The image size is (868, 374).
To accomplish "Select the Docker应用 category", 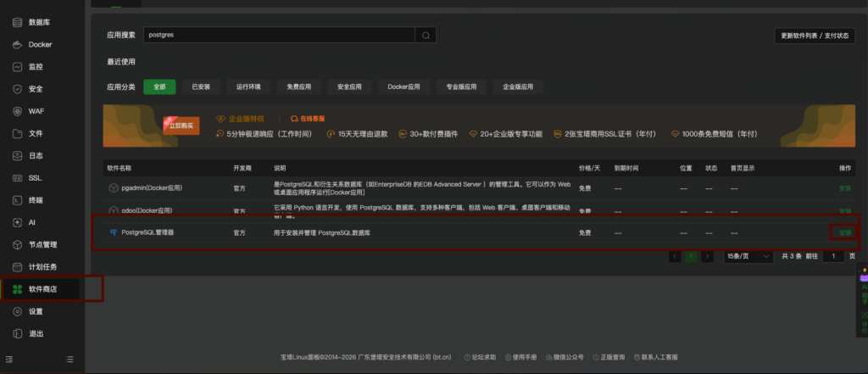I will pos(403,87).
